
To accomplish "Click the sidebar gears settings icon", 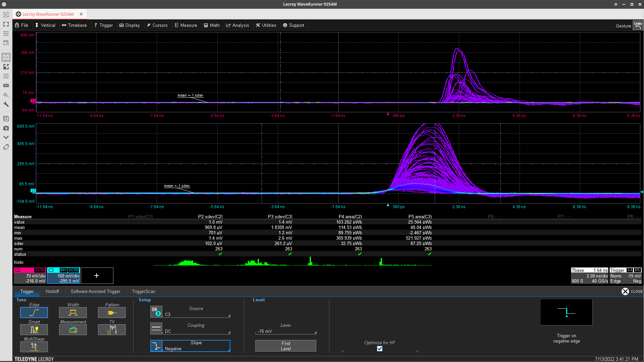I will 6,95.
